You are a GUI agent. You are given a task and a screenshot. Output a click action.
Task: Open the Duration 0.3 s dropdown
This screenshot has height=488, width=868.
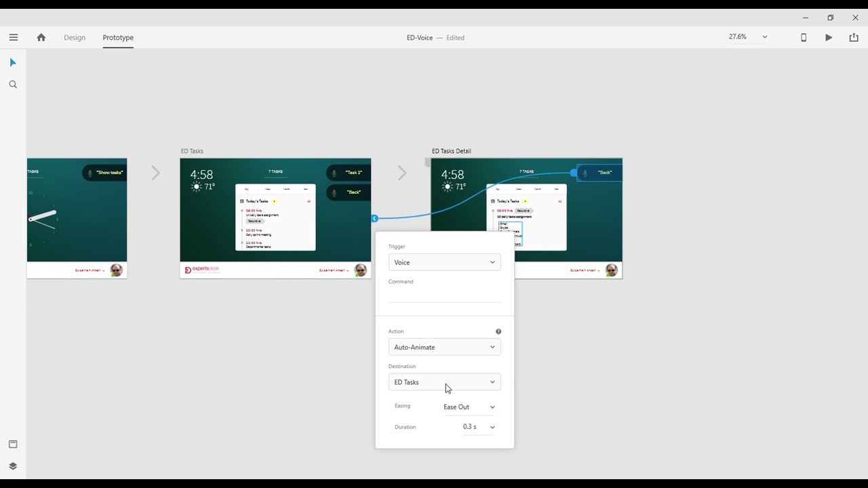pos(479,427)
